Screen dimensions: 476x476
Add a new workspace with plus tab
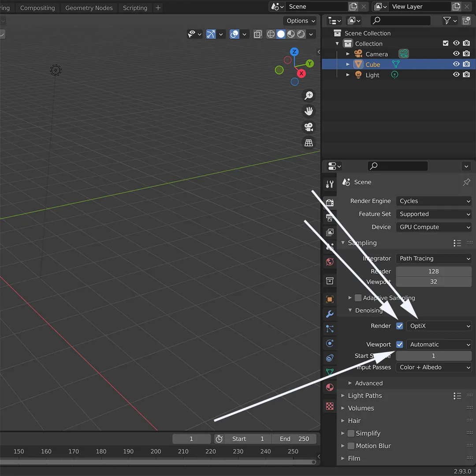point(158,8)
